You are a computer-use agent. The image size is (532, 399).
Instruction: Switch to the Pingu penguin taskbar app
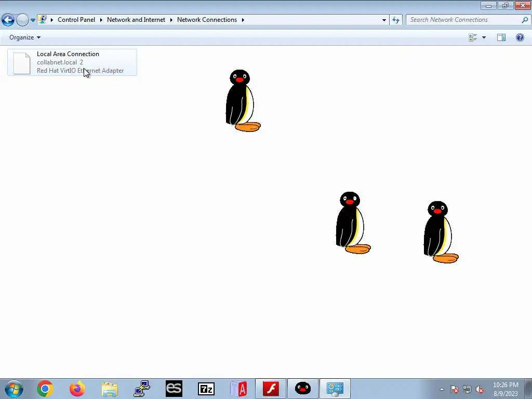[303, 389]
